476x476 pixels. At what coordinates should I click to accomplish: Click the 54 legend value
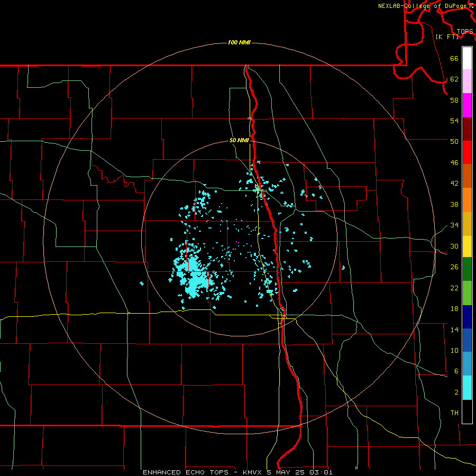pos(454,121)
